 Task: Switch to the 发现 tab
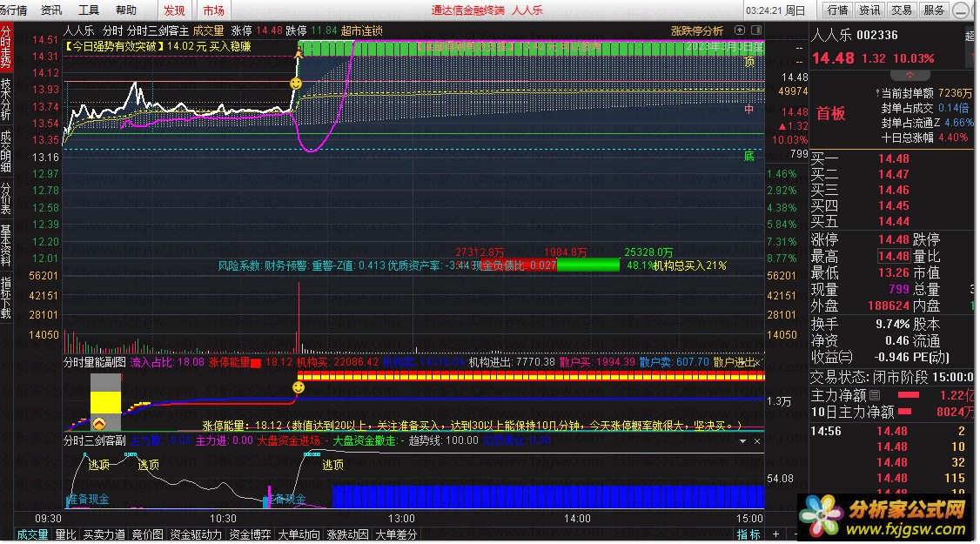(174, 10)
